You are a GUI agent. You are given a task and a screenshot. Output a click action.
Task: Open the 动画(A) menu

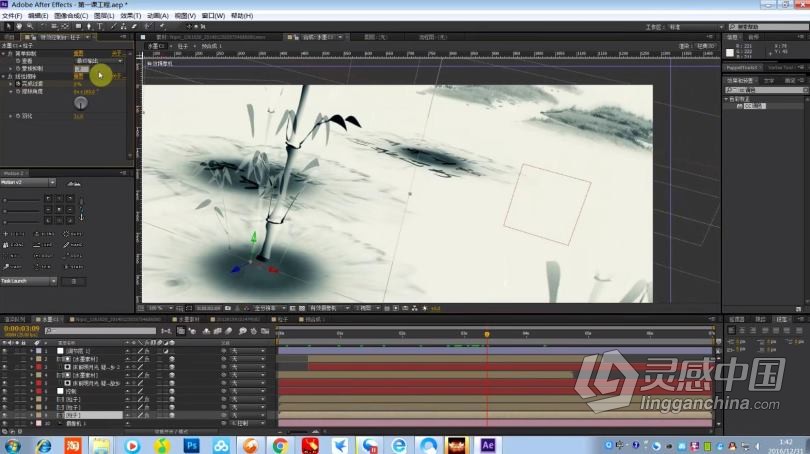(x=158, y=16)
